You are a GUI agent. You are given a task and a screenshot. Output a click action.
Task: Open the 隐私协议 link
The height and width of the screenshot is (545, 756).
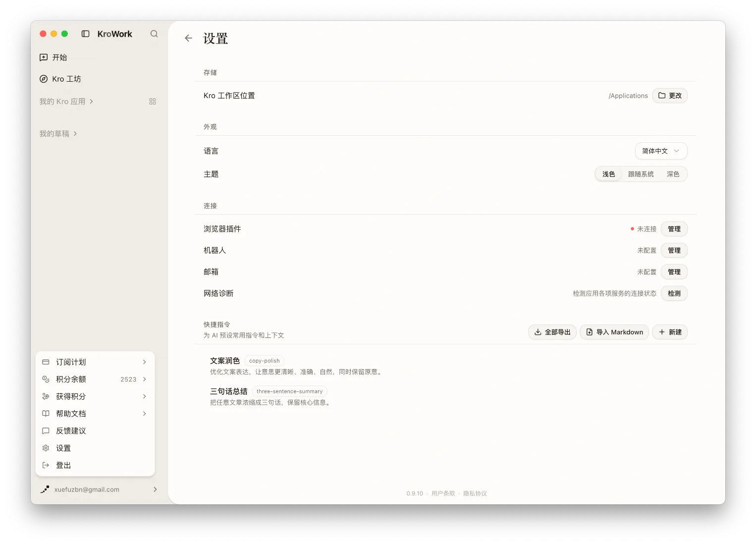point(475,493)
